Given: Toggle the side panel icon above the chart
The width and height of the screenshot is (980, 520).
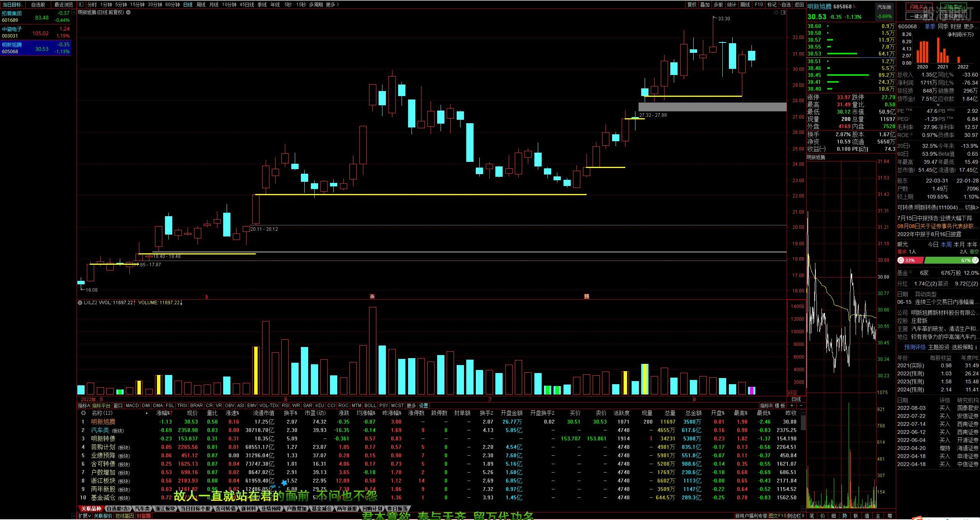Looking at the screenshot, I should [x=783, y=13].
